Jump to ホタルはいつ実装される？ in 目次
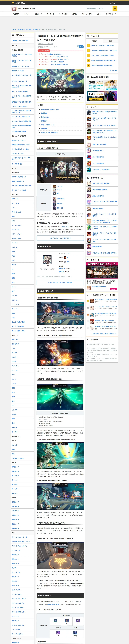 tap(50, 109)
